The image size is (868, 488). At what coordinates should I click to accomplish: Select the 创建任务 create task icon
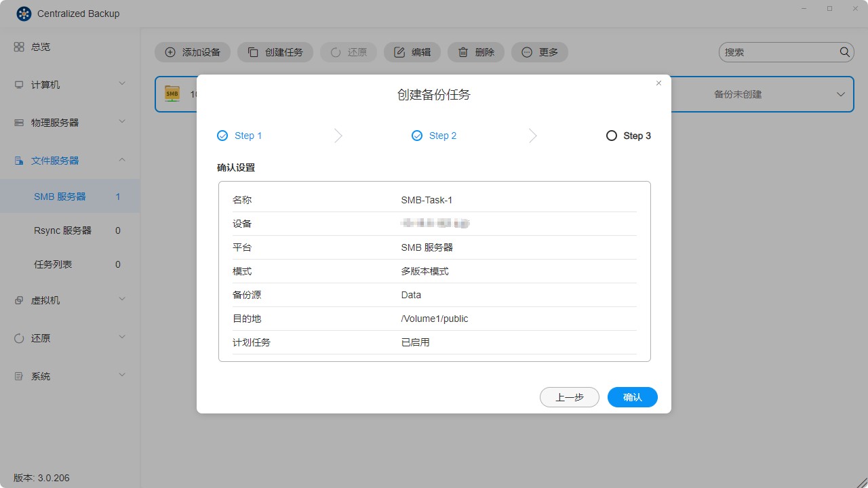[254, 52]
